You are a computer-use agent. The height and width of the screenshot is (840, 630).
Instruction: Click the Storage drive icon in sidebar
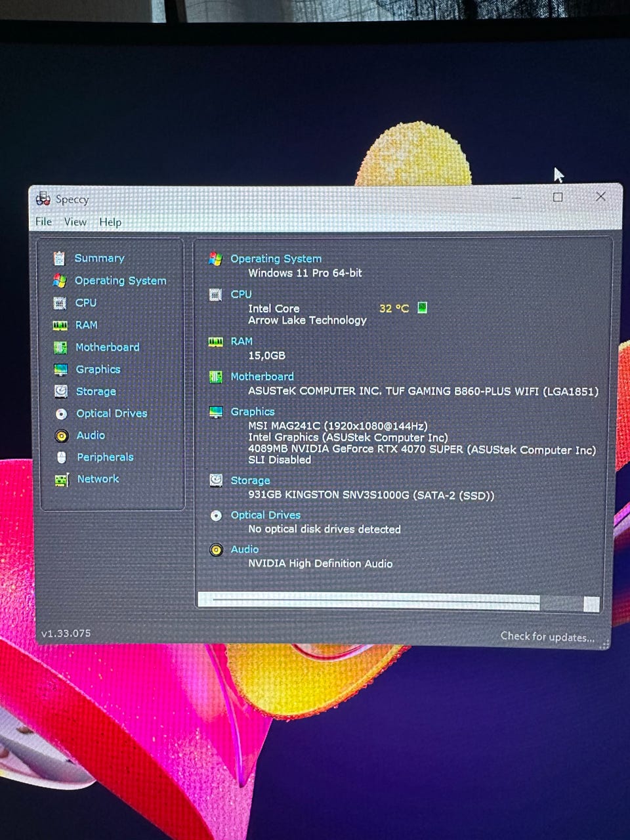click(x=61, y=391)
